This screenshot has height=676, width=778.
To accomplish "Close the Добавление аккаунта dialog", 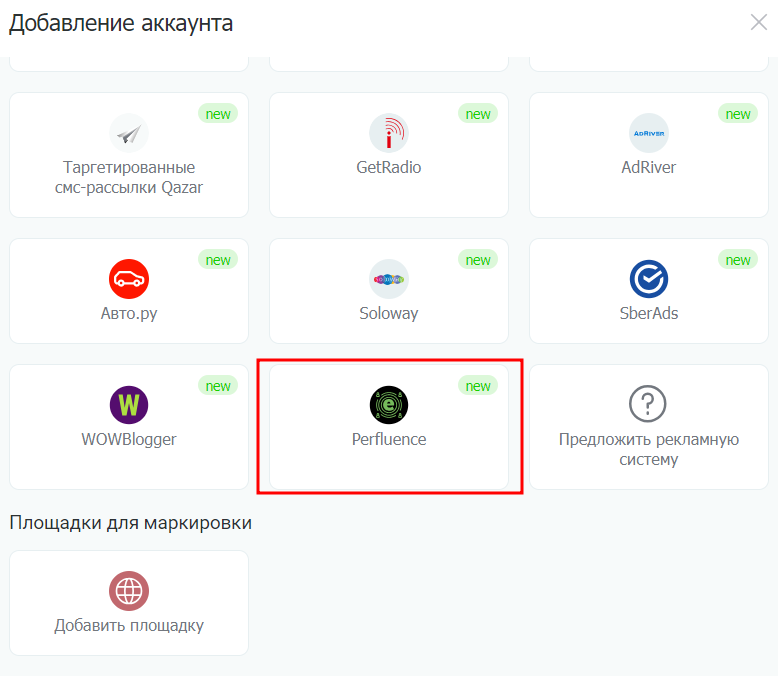I will (759, 22).
